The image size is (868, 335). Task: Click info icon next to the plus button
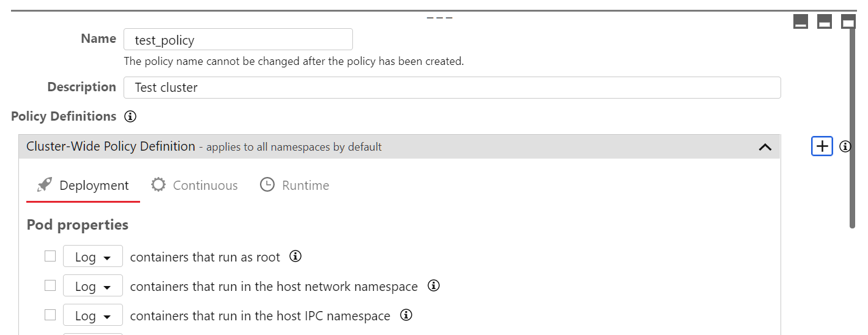pos(845,146)
